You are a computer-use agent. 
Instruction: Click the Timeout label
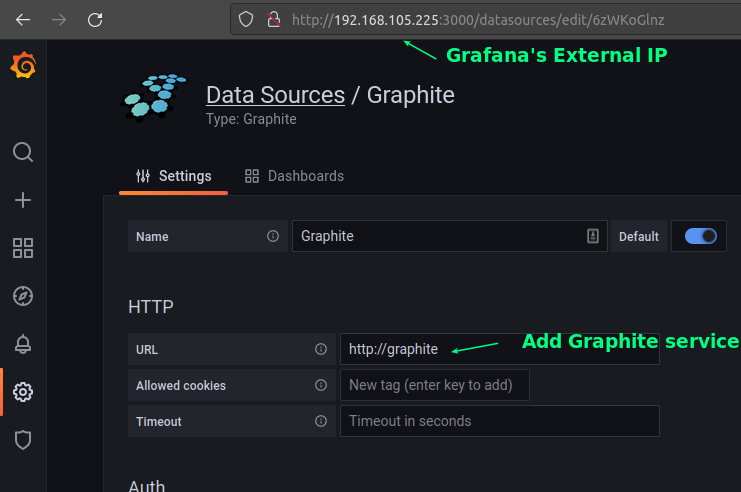[x=159, y=422]
